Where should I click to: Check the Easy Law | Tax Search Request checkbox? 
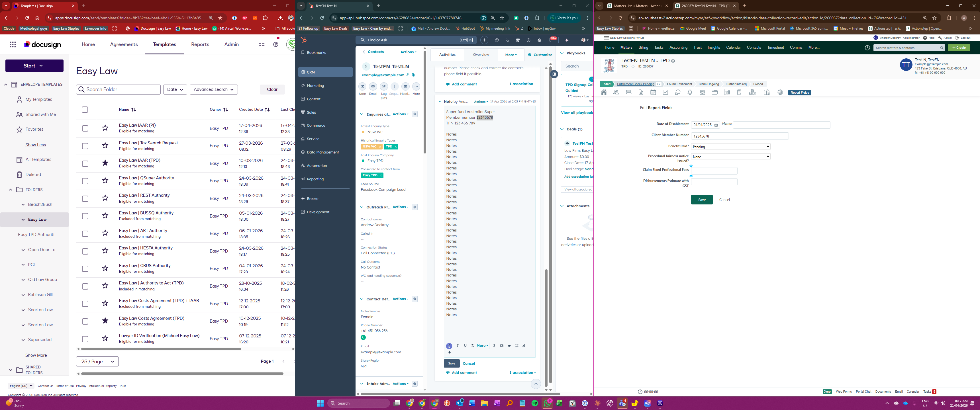click(x=85, y=146)
